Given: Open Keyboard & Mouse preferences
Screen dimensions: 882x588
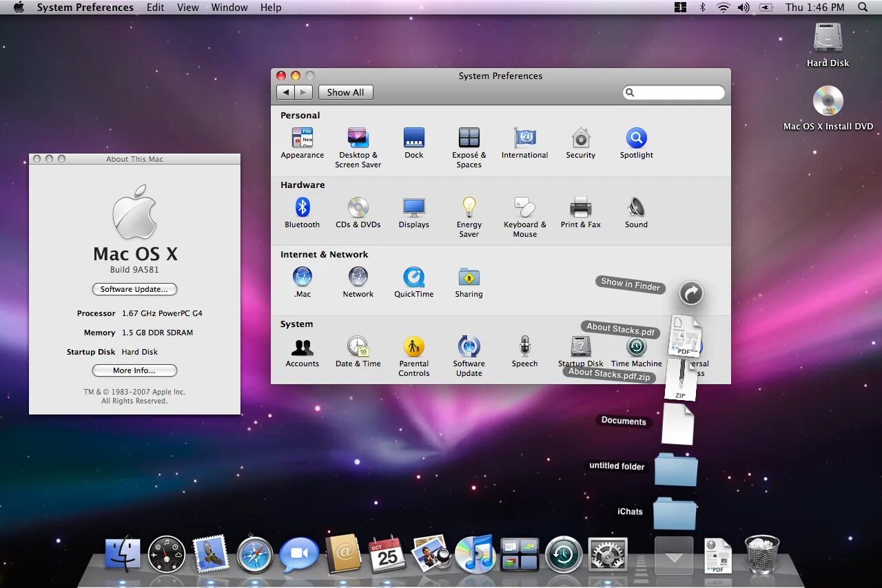Looking at the screenshot, I should click(525, 217).
